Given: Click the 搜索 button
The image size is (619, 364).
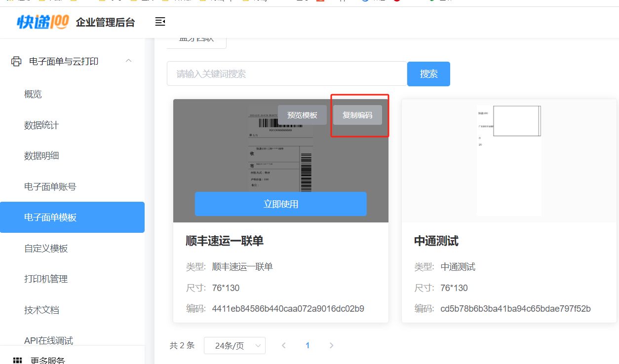Looking at the screenshot, I should [x=428, y=74].
